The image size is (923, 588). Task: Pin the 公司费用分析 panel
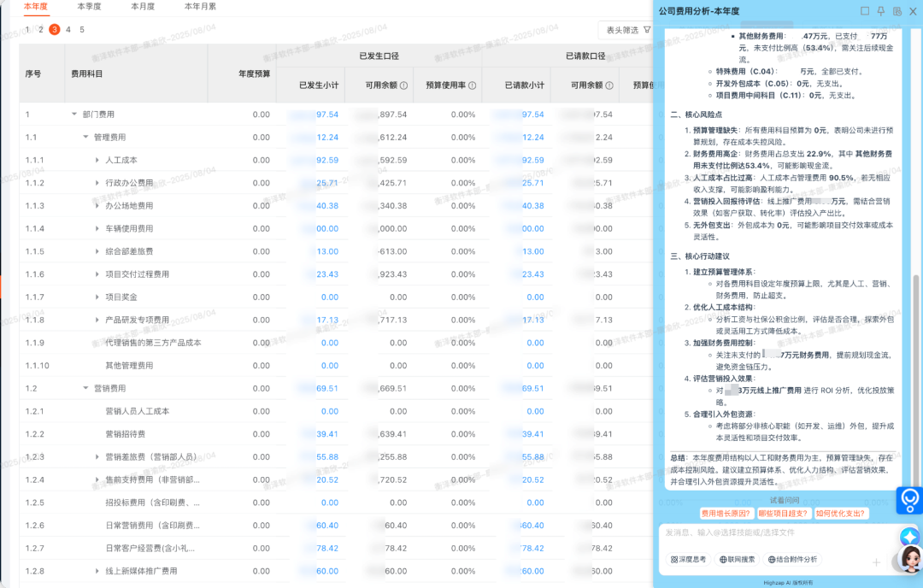[x=880, y=10]
